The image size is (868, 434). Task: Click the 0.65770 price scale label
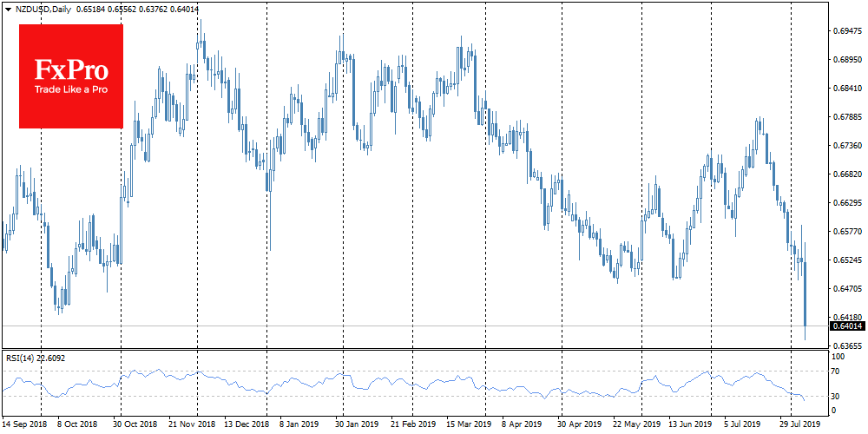[x=846, y=232]
